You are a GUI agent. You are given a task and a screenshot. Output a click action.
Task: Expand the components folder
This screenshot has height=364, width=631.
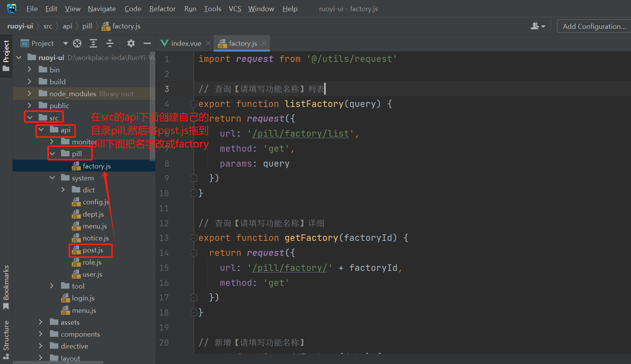[x=41, y=334]
